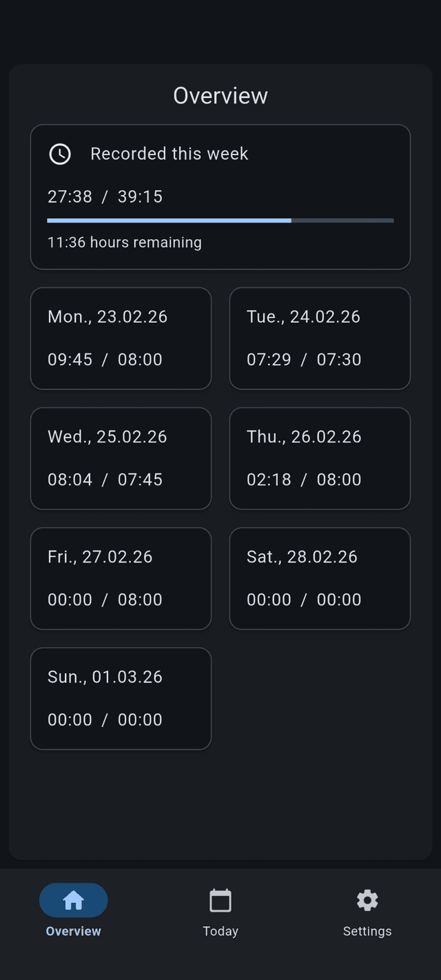Select the calendar icon in the bottom bar
This screenshot has width=441, height=980.
coord(220,899)
